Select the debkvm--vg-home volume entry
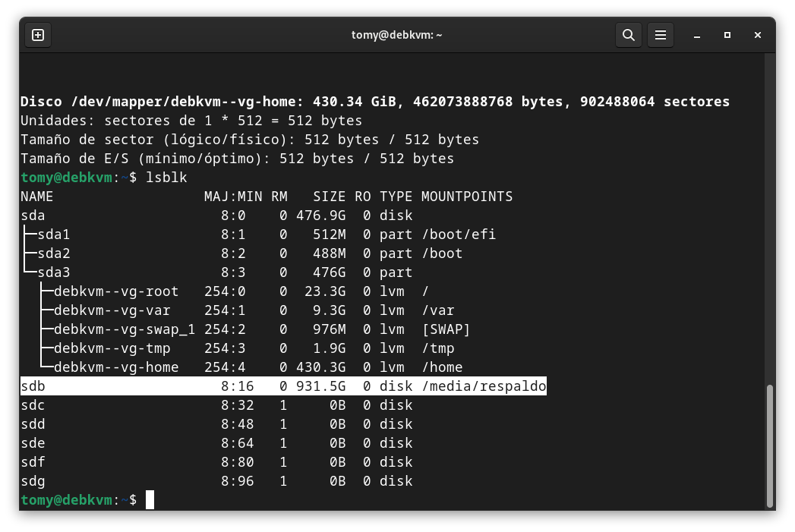Viewport: 795px width, 532px height. (116, 367)
